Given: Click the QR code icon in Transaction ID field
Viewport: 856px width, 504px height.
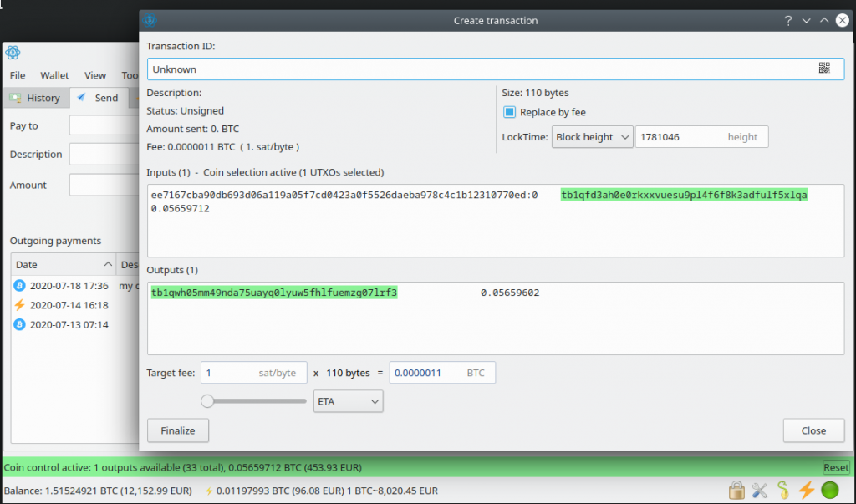Looking at the screenshot, I should pos(824,69).
